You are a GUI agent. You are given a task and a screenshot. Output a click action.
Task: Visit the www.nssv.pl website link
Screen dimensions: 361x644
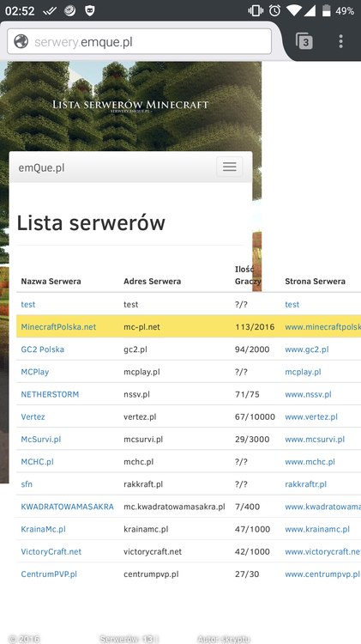[x=308, y=394]
